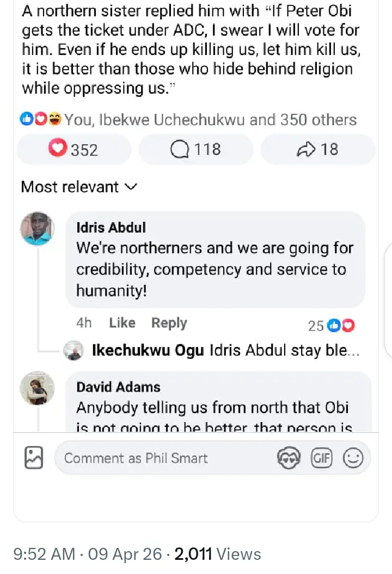Expand the Most relevant sort dropdown

point(79,187)
